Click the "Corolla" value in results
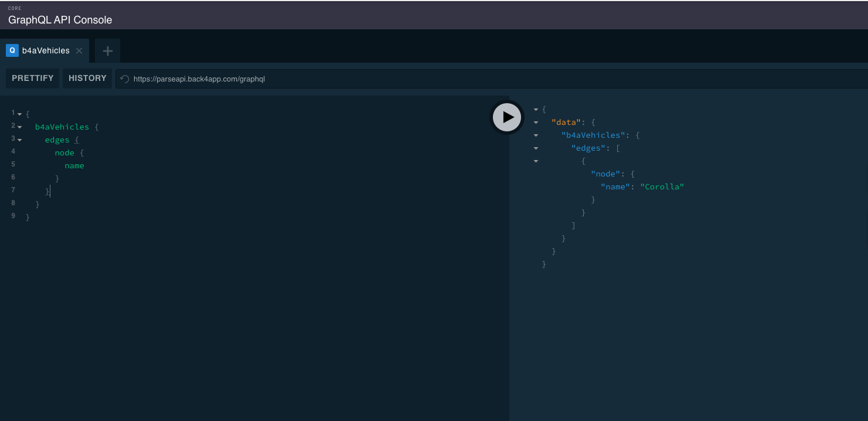The width and height of the screenshot is (868, 421). [662, 186]
